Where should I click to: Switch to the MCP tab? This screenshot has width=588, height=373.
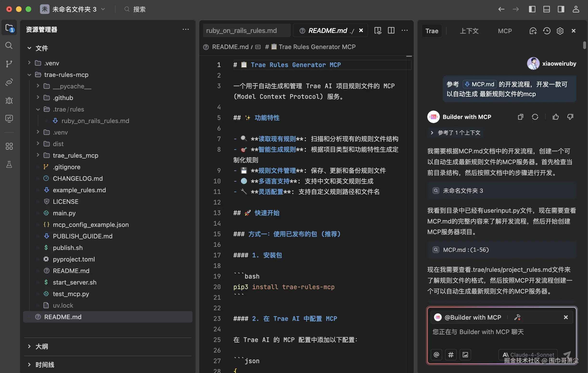click(505, 31)
